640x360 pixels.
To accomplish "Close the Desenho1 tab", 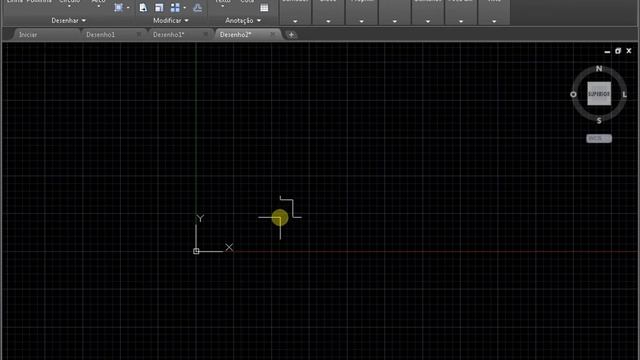I will coord(139,35).
